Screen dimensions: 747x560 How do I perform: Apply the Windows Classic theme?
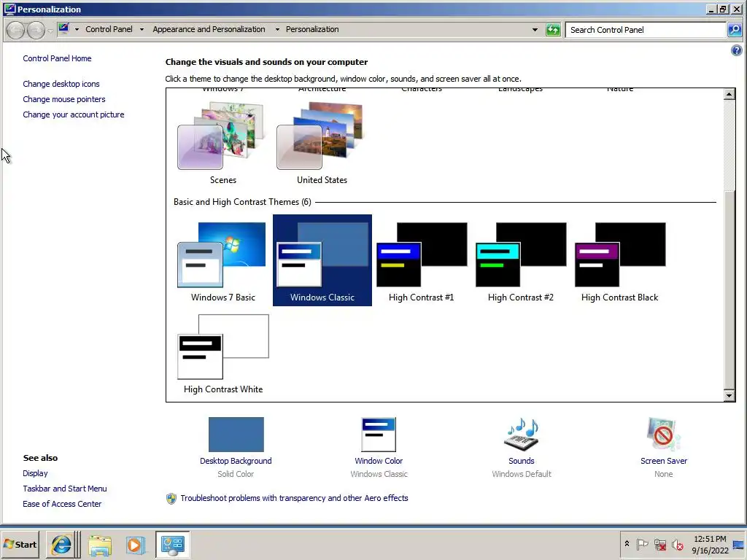point(322,260)
